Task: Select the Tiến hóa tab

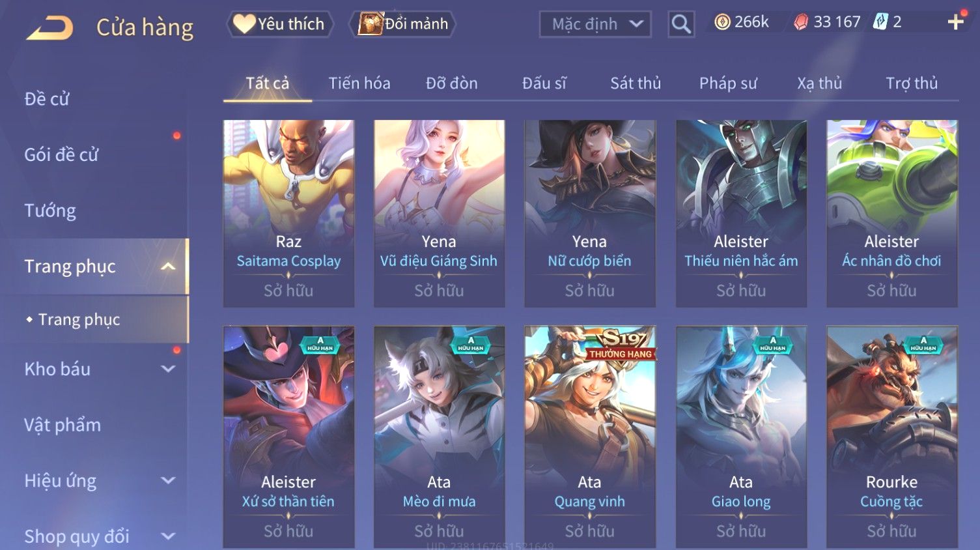Action: [x=359, y=83]
